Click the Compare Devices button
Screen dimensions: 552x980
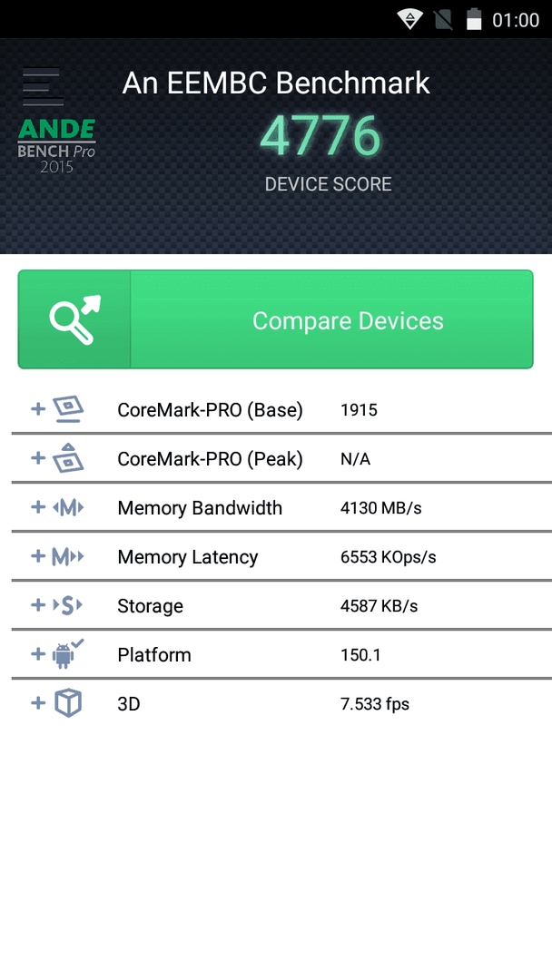[x=276, y=319]
